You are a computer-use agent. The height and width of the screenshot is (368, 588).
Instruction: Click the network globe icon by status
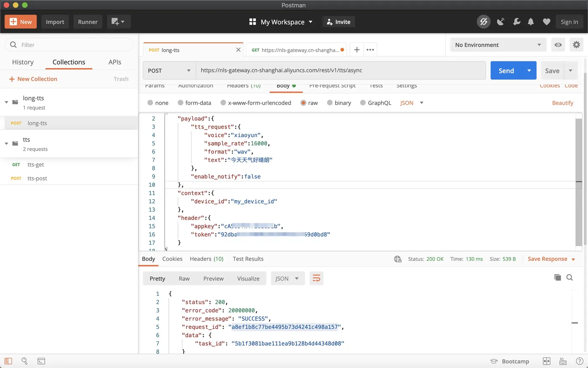point(398,259)
